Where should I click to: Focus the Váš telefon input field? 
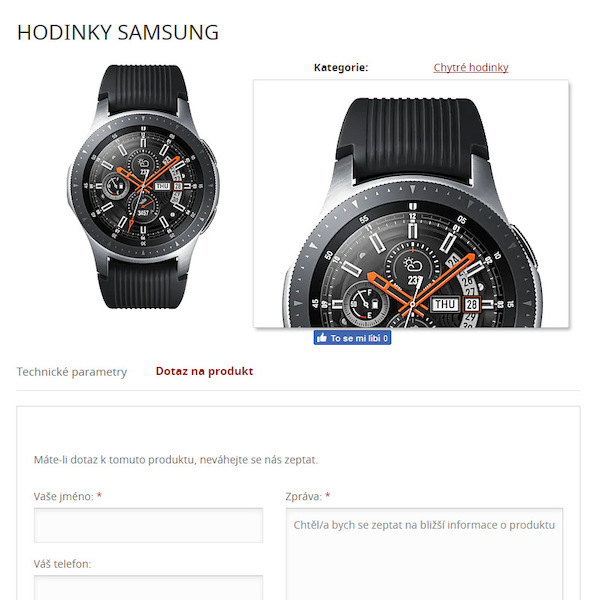(148, 588)
